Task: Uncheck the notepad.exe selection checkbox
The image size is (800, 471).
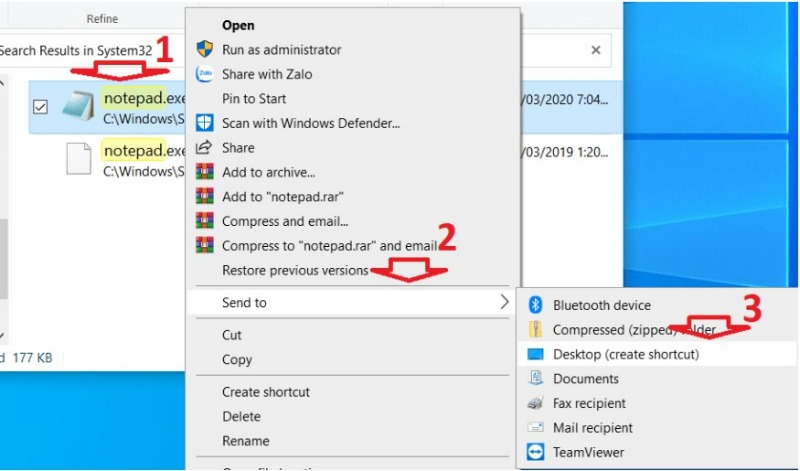Action: click(x=40, y=107)
